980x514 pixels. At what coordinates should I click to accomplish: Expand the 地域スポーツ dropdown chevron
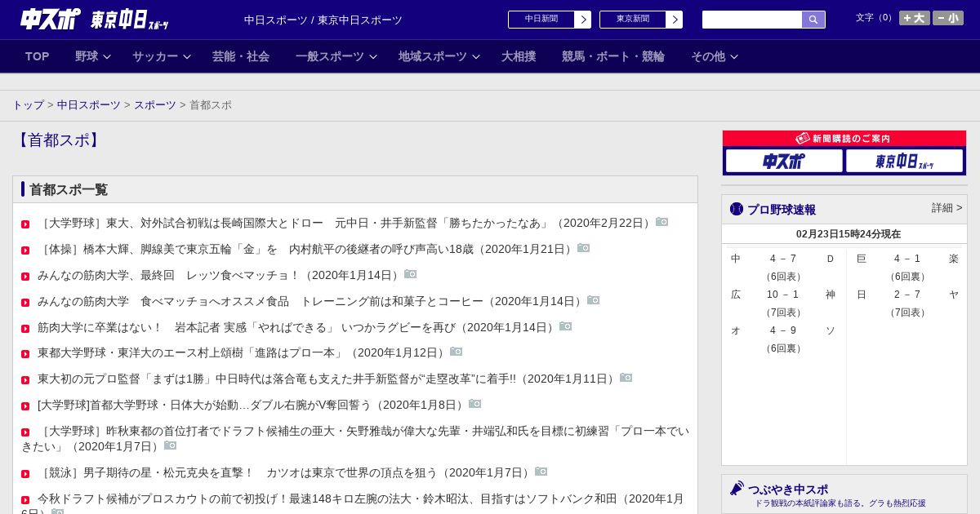coord(476,56)
